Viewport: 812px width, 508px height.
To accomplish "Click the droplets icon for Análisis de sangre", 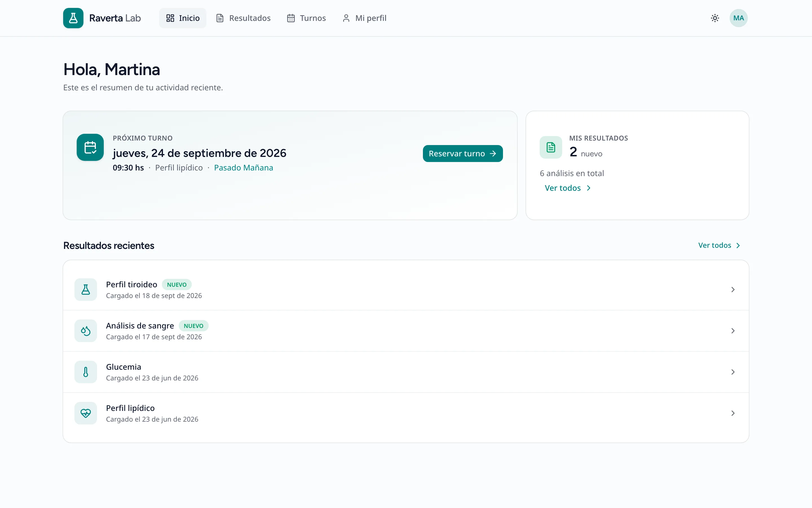I will (85, 331).
